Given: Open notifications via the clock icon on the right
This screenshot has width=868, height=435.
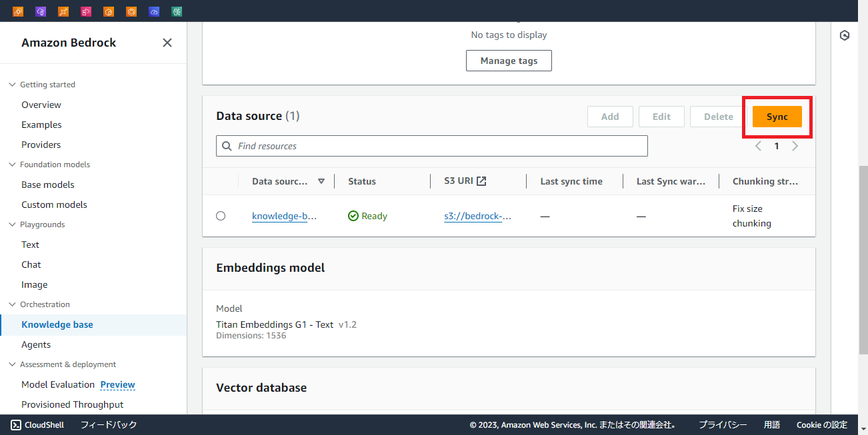Looking at the screenshot, I should click(x=845, y=35).
